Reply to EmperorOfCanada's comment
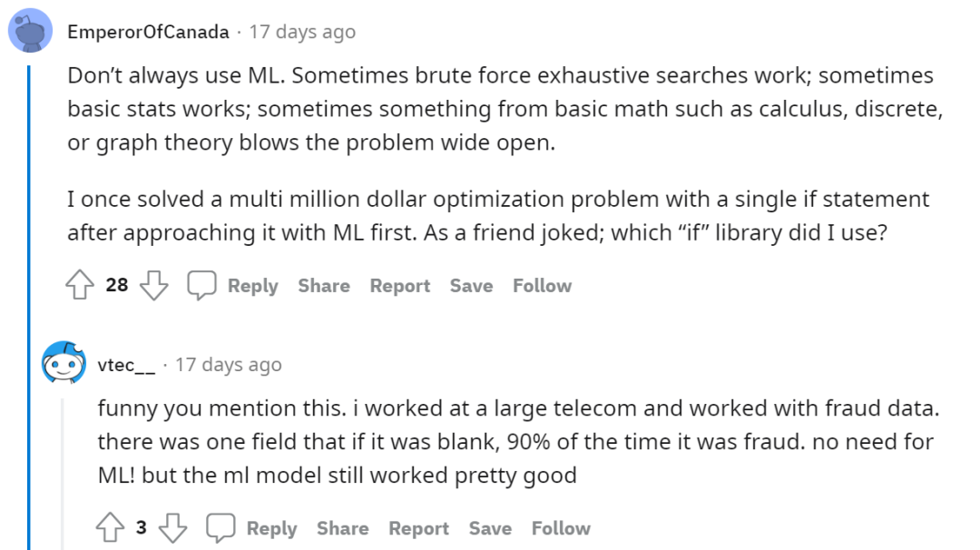Screen dimensions: 980x550 pos(252,286)
